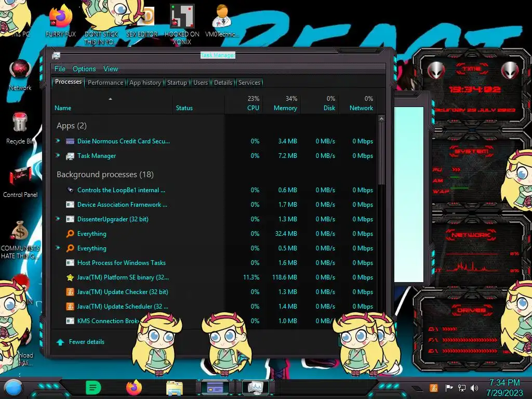Switch to the App history tab
532x399 pixels.
point(145,83)
